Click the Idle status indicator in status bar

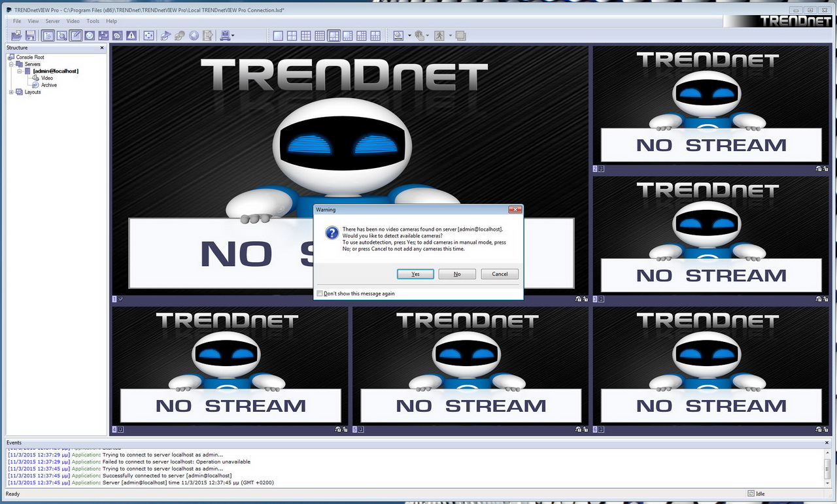(757, 494)
